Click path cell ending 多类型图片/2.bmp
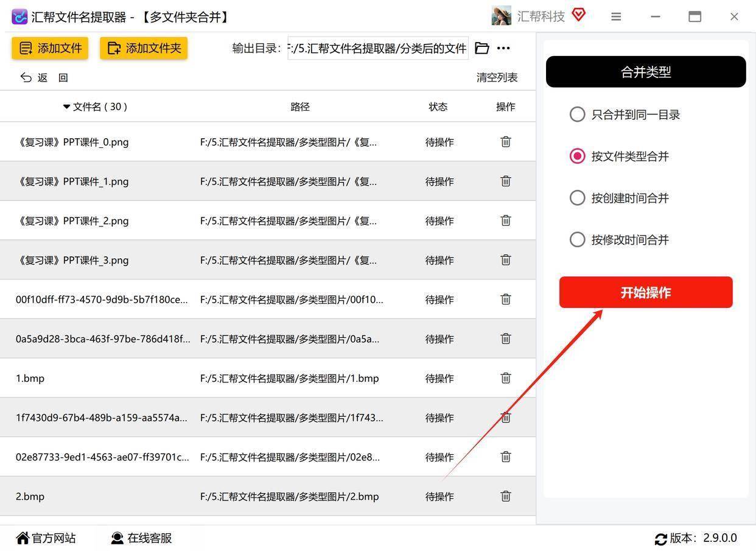 [289, 496]
